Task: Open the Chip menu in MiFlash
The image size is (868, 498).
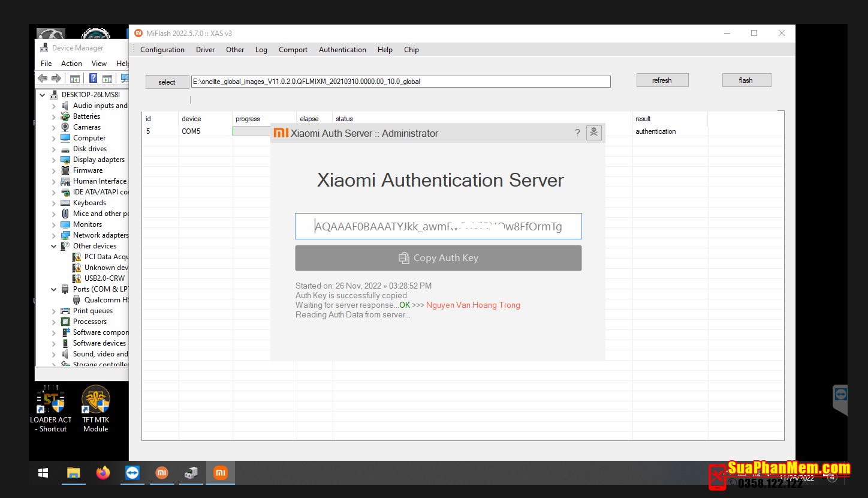Action: click(x=411, y=50)
